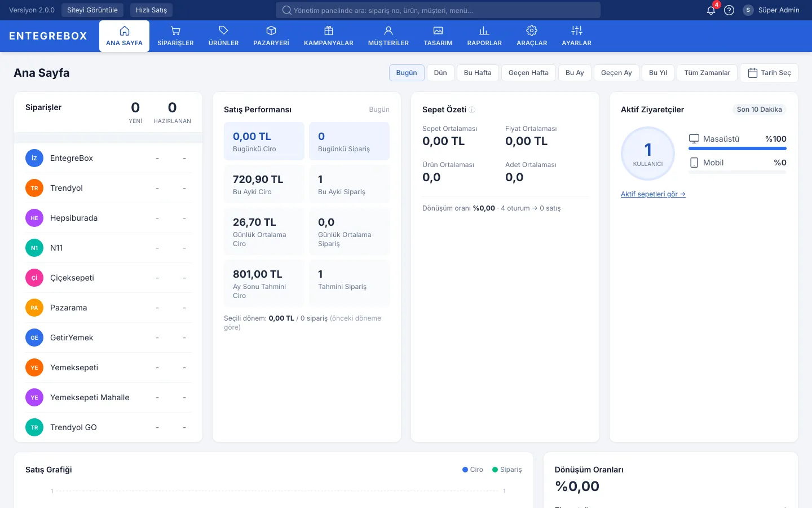Open the Ürünler menu tab
The height and width of the screenshot is (508, 812).
pos(223,36)
